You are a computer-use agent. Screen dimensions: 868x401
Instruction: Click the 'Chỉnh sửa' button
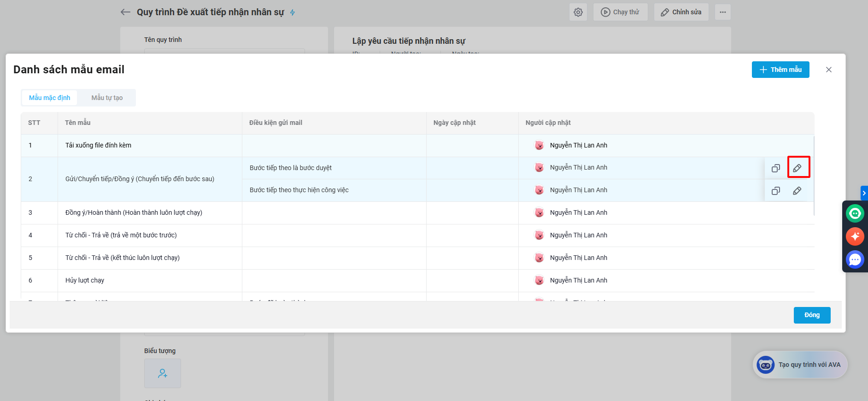click(x=681, y=12)
